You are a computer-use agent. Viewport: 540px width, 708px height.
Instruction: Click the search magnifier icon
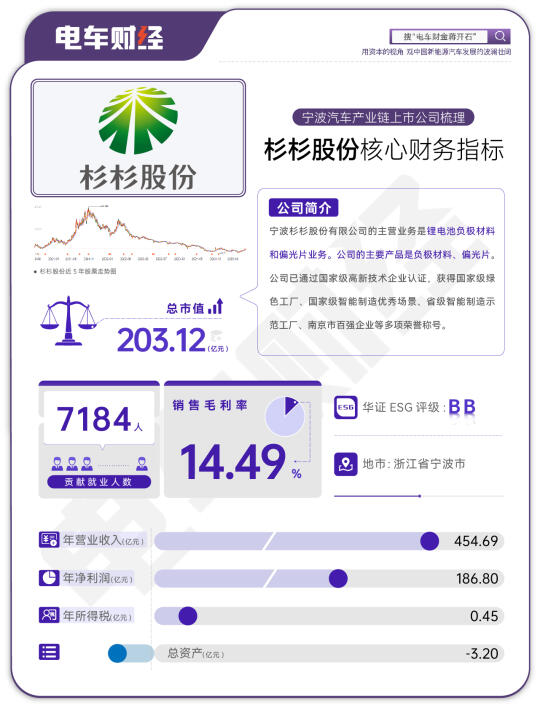pos(500,36)
